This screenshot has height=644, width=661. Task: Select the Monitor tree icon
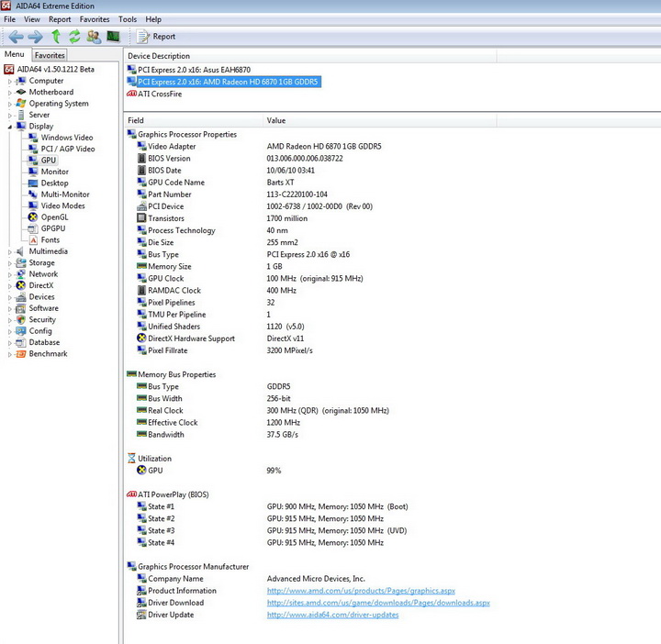click(x=33, y=172)
